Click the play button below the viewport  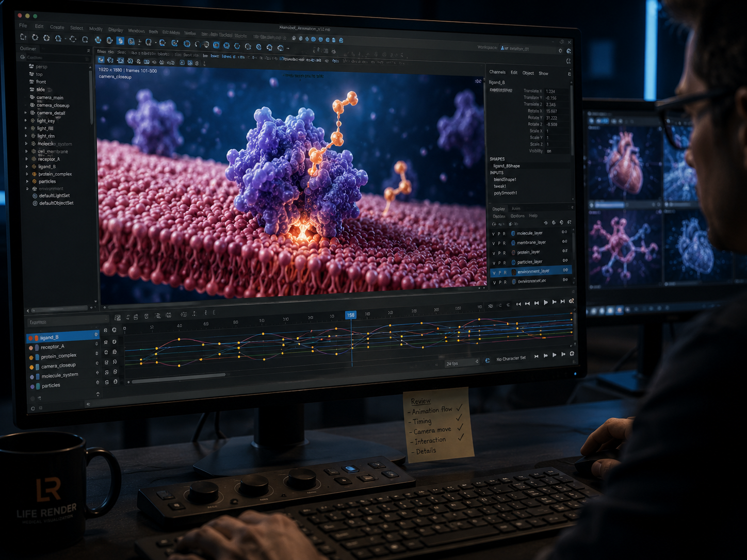coord(545,303)
